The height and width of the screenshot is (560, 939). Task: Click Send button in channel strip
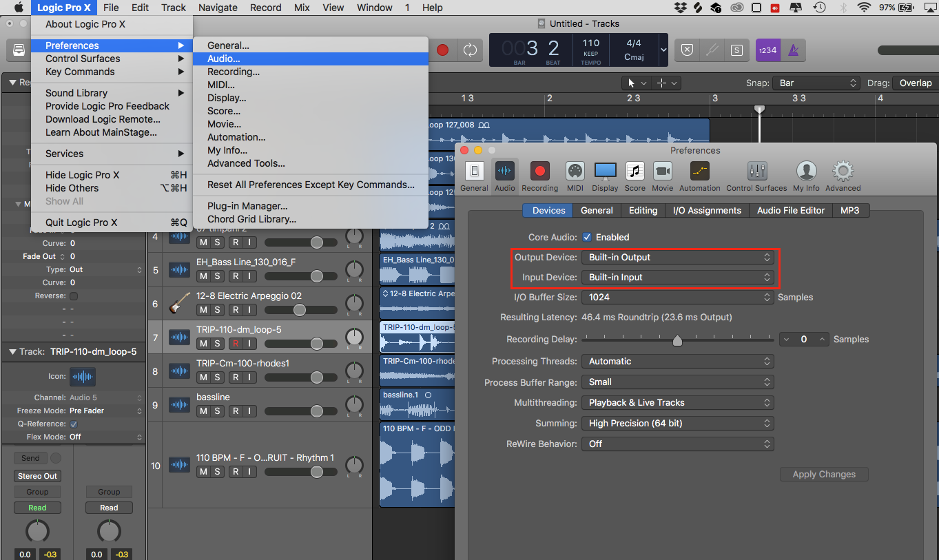30,458
